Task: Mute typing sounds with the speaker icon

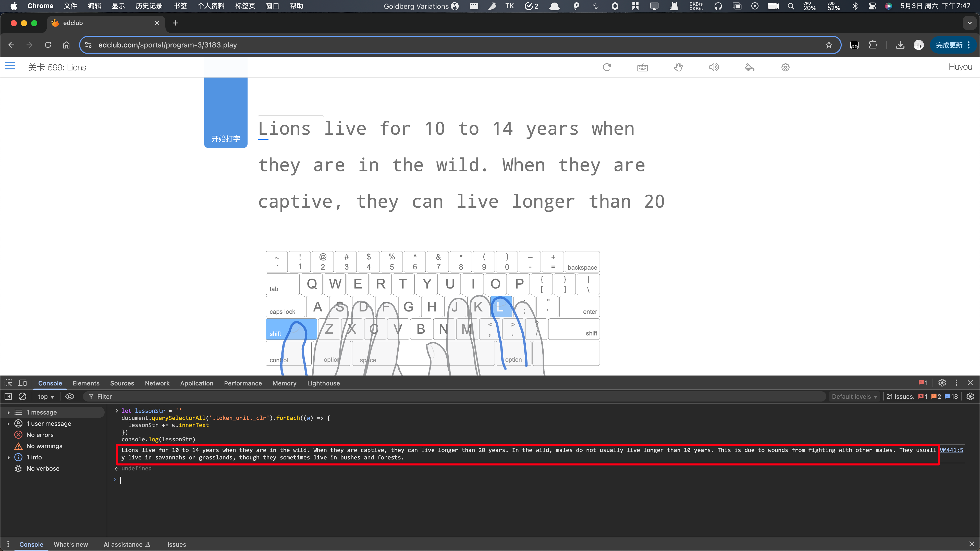Action: [x=714, y=67]
